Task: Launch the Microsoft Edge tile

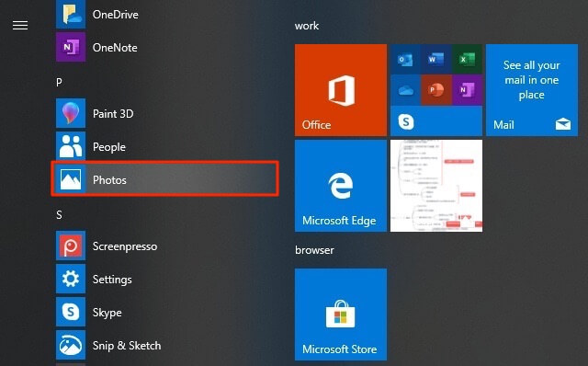Action: pos(341,186)
